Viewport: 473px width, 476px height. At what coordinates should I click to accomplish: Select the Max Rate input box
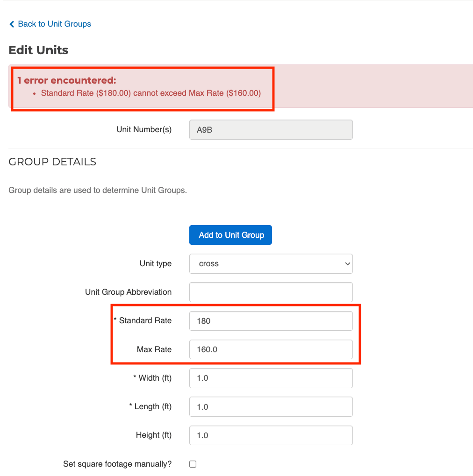[x=271, y=349]
